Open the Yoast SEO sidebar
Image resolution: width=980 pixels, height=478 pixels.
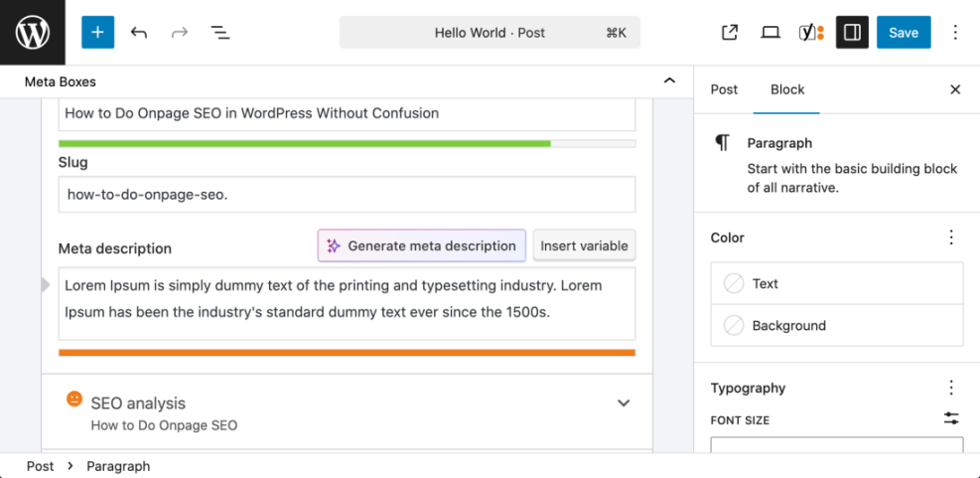811,33
